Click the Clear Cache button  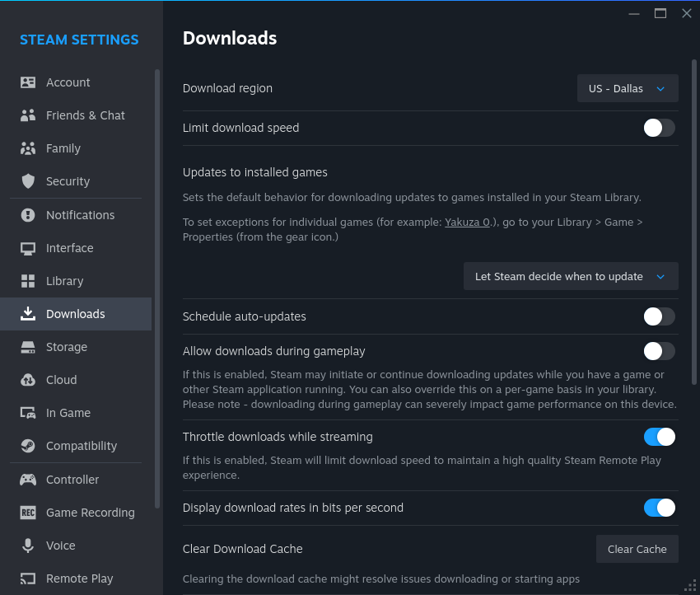[x=637, y=549]
